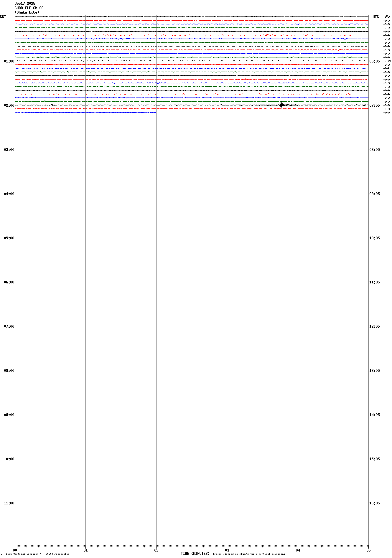The width and height of the screenshot is (392, 558).
Task: Select the 05:00 CST time label
Action: [9, 238]
